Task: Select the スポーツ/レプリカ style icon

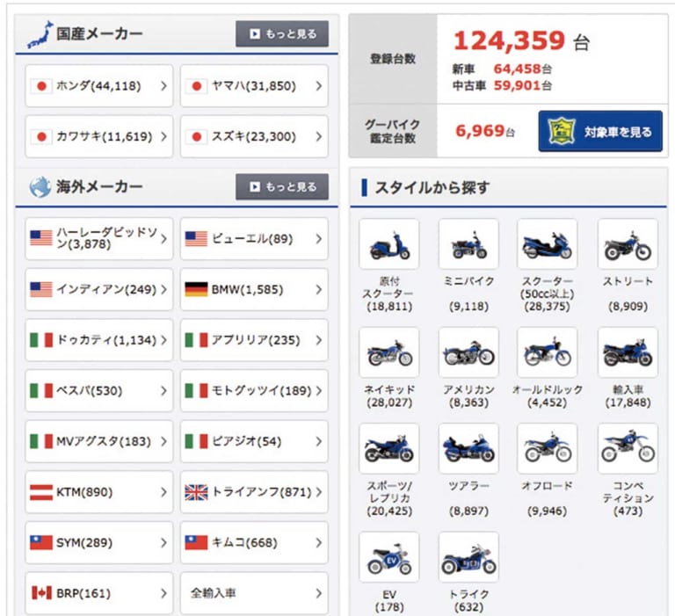Action: click(388, 449)
